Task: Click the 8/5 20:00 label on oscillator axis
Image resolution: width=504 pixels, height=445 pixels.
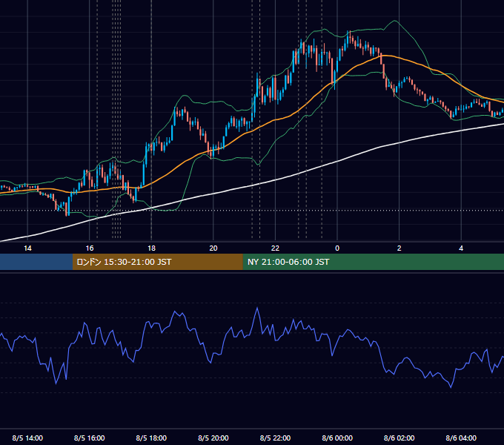Action: [213, 438]
